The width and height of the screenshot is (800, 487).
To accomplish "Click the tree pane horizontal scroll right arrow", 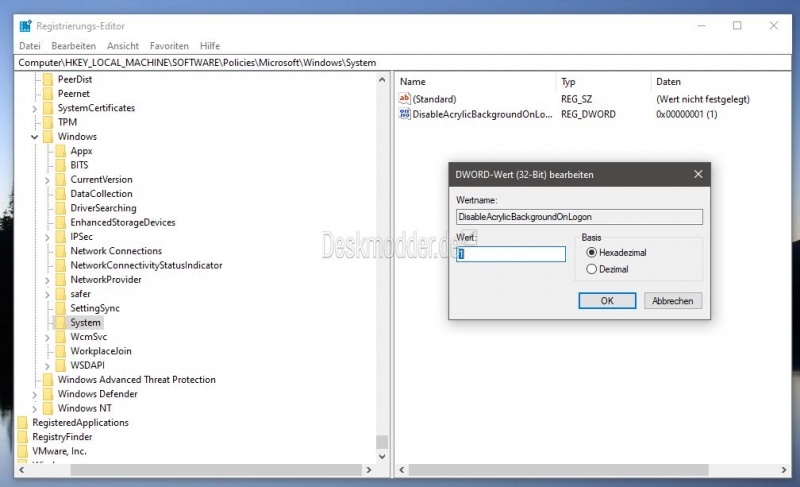I will [369, 470].
